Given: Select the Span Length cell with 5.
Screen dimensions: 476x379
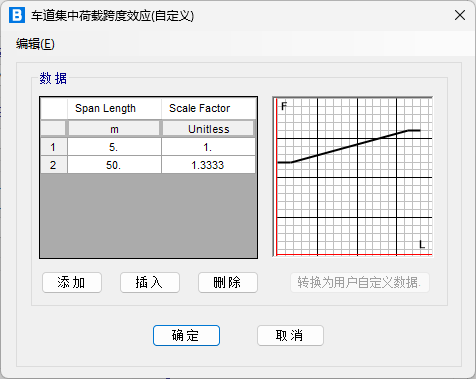Looking at the screenshot, I should (114, 147).
